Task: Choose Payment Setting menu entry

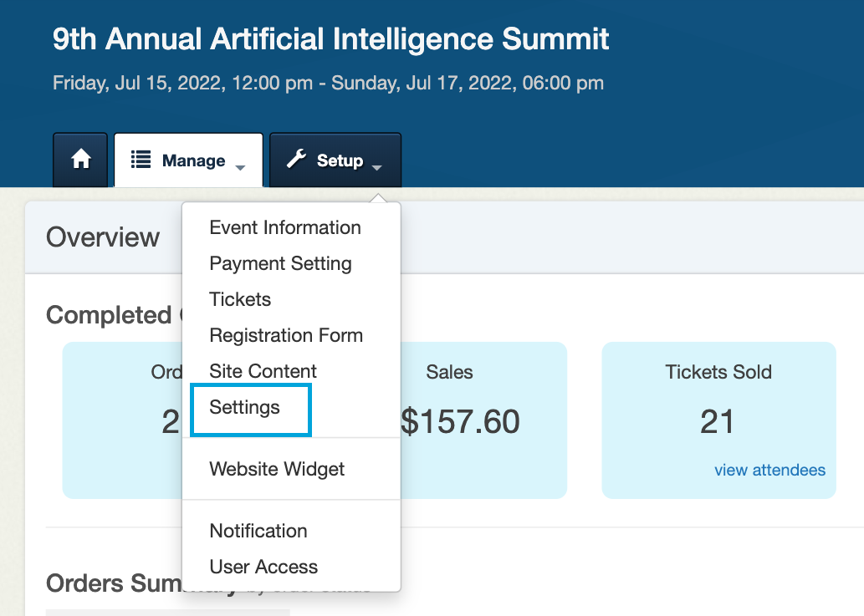Action: (x=280, y=263)
